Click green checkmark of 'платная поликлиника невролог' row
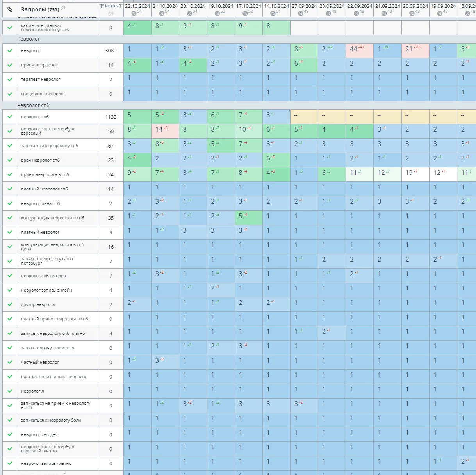Image resolution: width=476 pixels, height=475 pixels. pyautogui.click(x=10, y=377)
